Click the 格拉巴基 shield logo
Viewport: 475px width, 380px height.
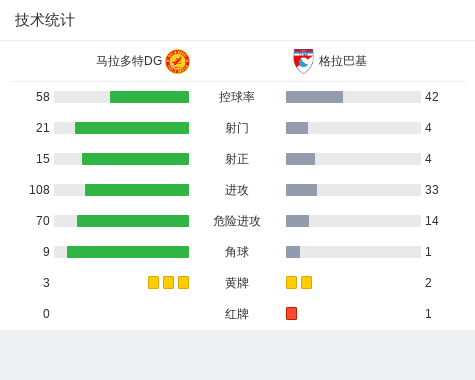pyautogui.click(x=303, y=61)
